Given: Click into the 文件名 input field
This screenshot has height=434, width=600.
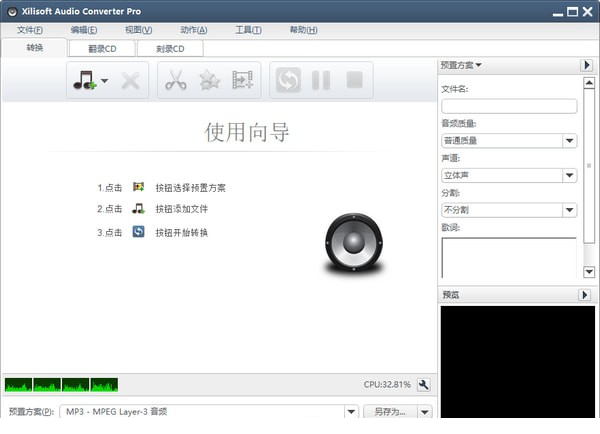Looking at the screenshot, I should 509,106.
